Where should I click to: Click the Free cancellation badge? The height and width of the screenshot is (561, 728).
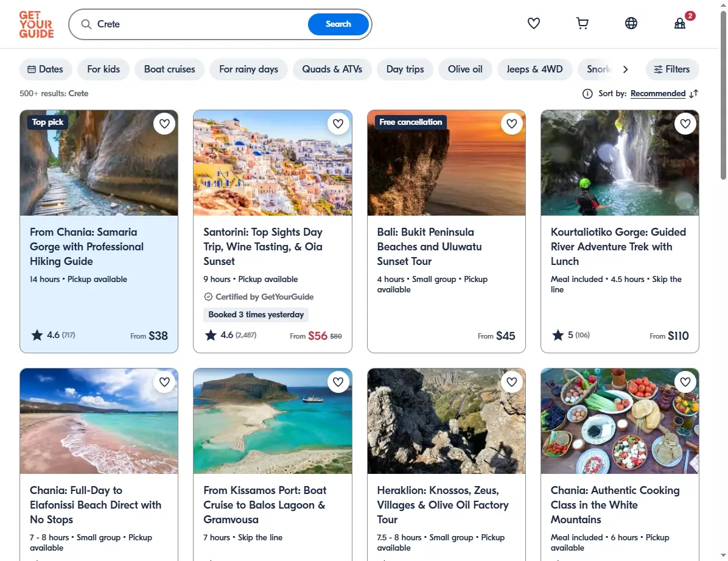(x=410, y=122)
